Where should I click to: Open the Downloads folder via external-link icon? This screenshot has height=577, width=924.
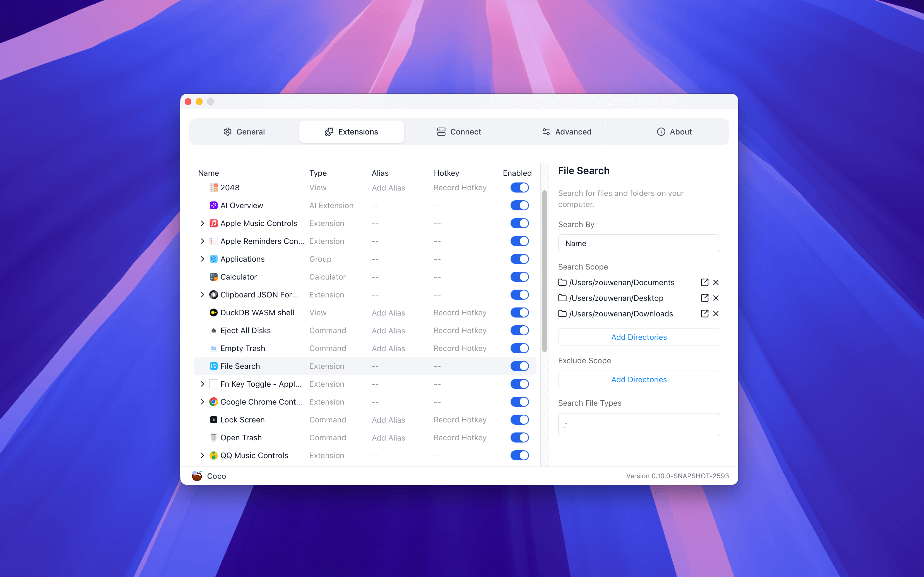click(704, 314)
